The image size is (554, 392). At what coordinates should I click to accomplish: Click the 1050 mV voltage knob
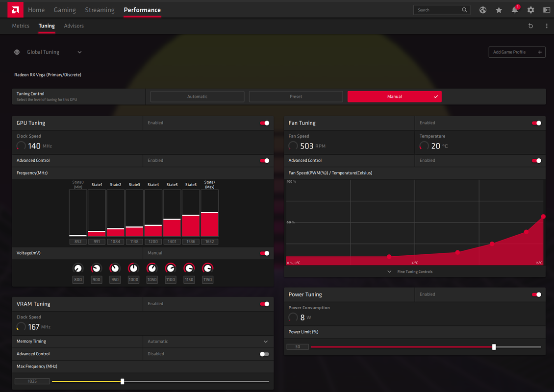pyautogui.click(x=152, y=269)
